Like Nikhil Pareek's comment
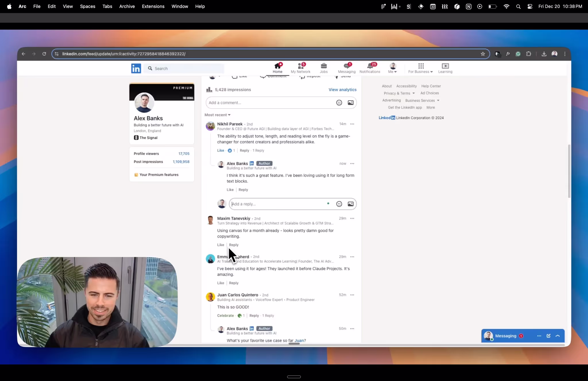 [220, 151]
